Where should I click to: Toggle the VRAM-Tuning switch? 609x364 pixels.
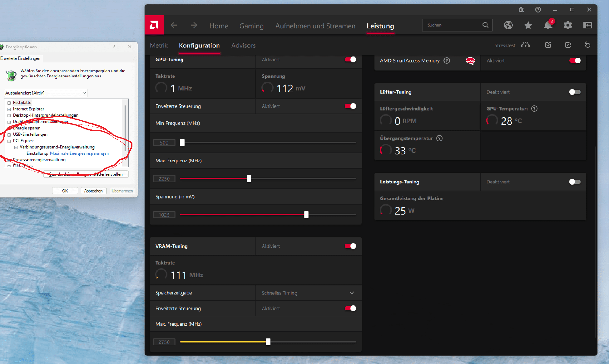(x=350, y=246)
